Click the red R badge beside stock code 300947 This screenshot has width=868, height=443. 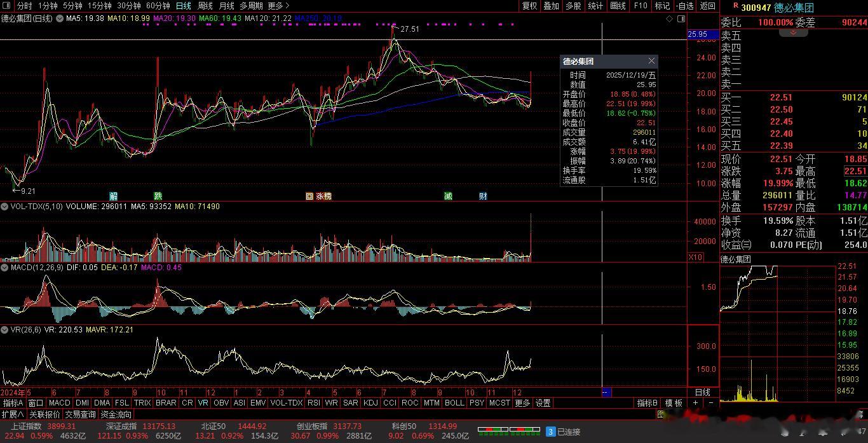point(735,6)
